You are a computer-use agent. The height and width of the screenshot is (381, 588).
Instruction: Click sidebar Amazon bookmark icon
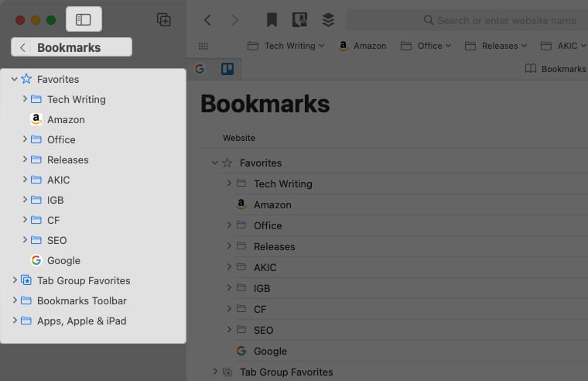(36, 119)
